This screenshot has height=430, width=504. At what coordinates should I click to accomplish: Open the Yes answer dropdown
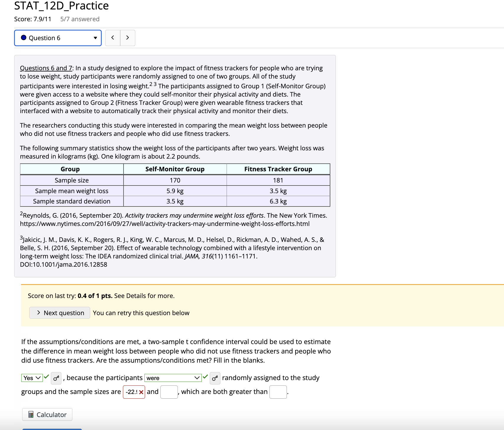coord(32,378)
